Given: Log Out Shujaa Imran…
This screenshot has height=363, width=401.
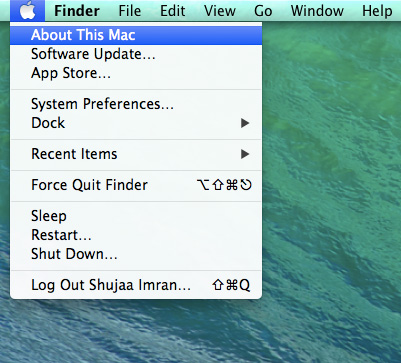Looking at the screenshot, I should coord(136,285).
